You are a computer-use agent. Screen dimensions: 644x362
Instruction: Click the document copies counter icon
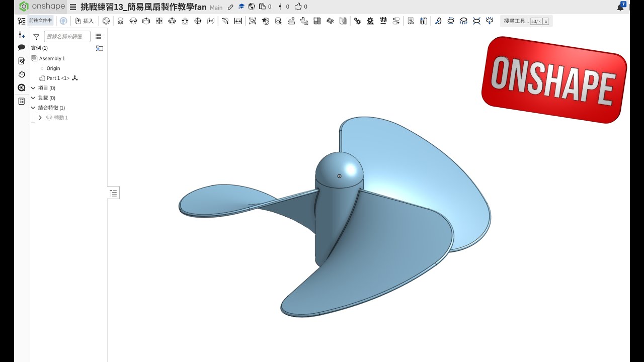(265, 7)
